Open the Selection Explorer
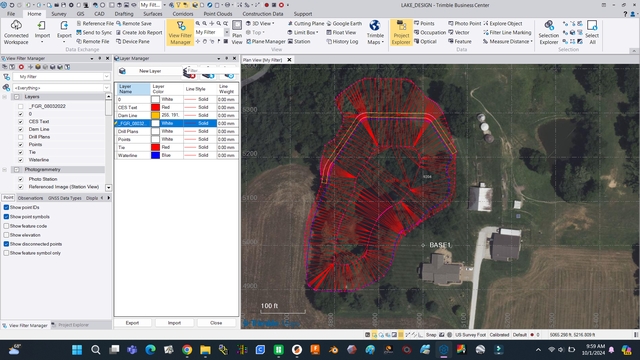Image resolution: width=640 pixels, height=360 pixels. (x=548, y=32)
